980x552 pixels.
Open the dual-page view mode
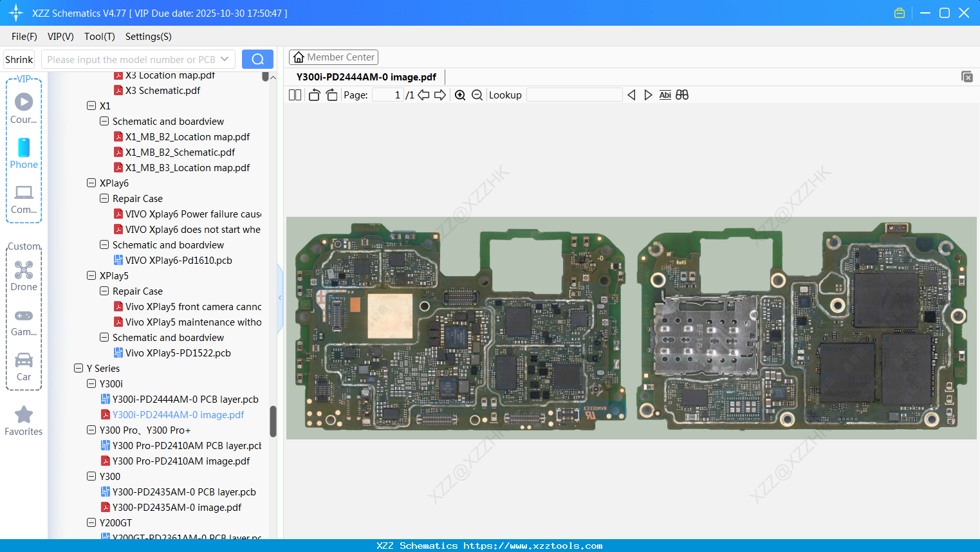pos(294,95)
